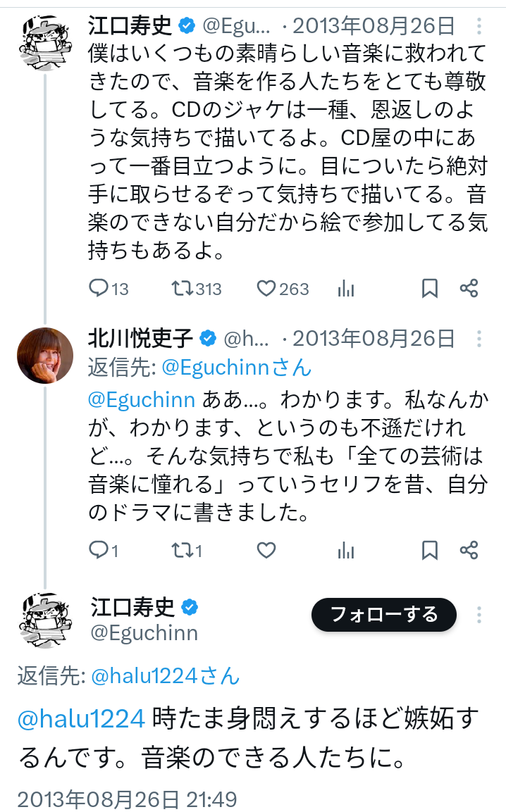
Task: Open the 2013年08月26日 21:49 timestamp
Action: pos(127,799)
